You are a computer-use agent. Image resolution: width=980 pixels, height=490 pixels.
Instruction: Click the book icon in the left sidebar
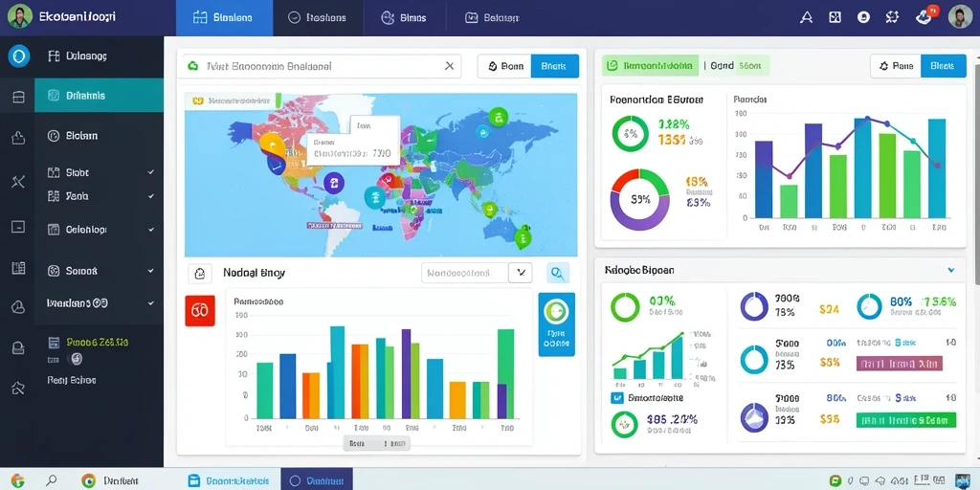(18, 268)
